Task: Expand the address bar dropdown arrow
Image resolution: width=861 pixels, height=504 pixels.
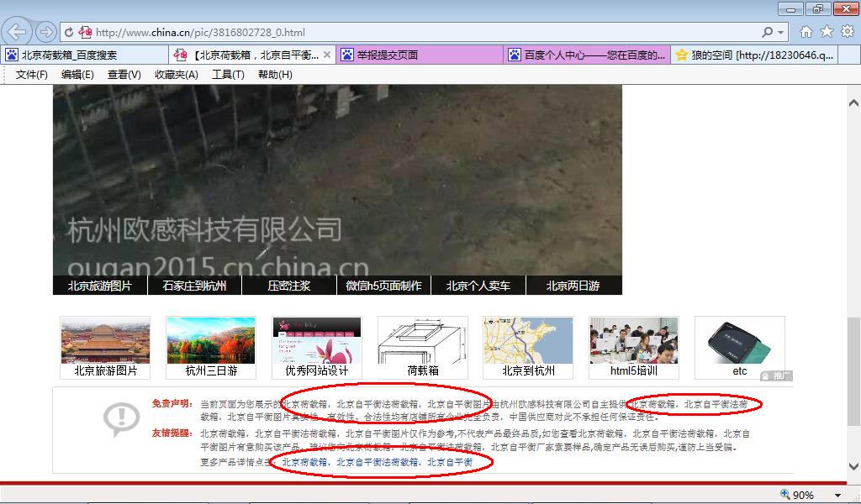Action: point(780,33)
